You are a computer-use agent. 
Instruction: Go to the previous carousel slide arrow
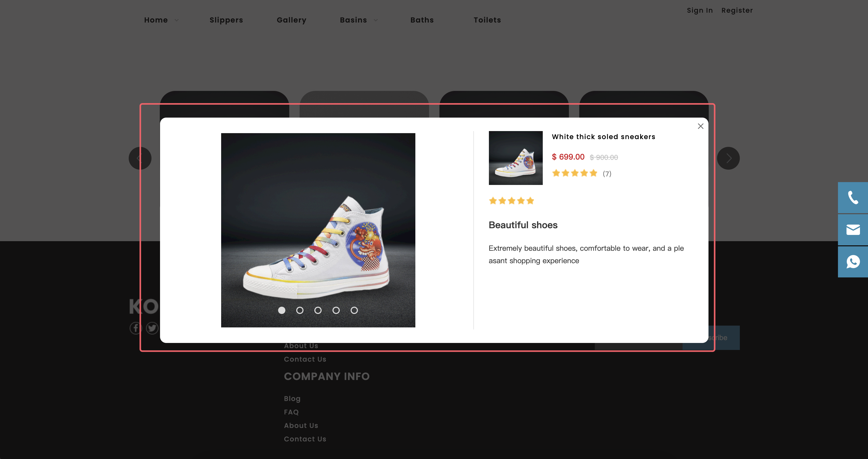(140, 158)
